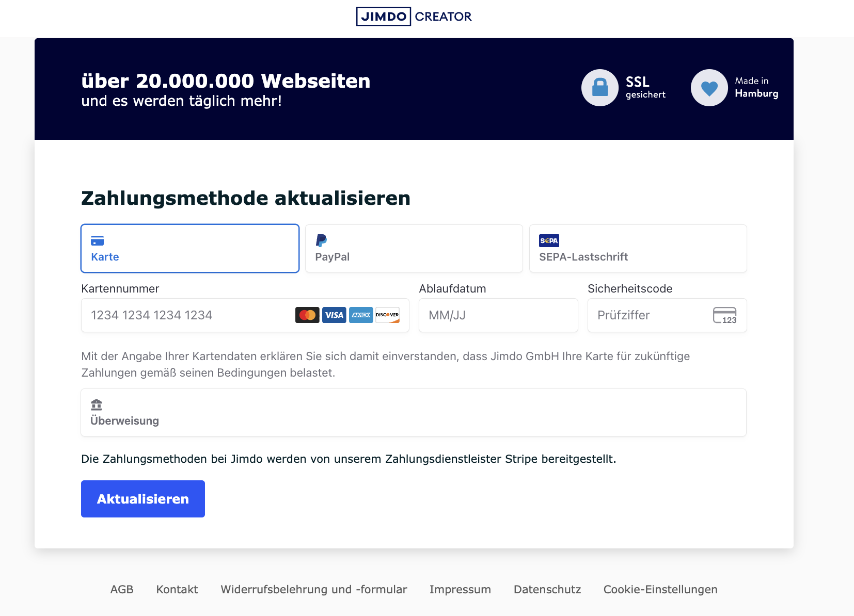
Task: Open the Datenschutz footer link
Action: pos(547,589)
